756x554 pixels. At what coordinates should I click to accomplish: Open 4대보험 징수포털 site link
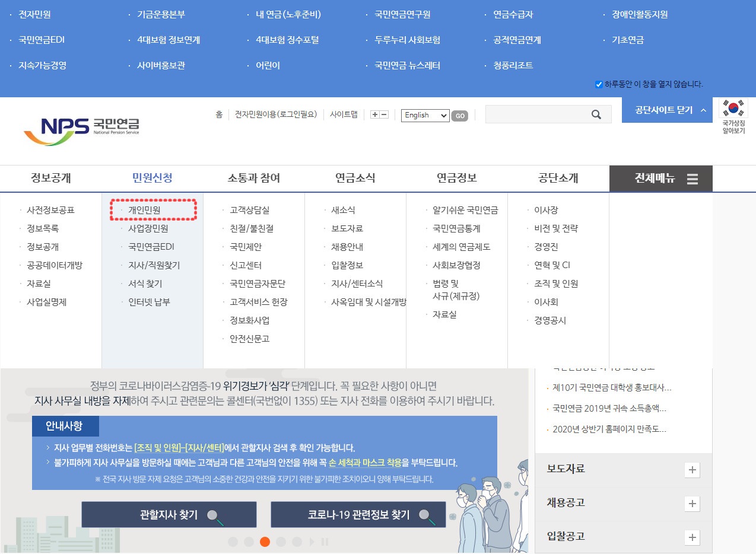pyautogui.click(x=287, y=40)
